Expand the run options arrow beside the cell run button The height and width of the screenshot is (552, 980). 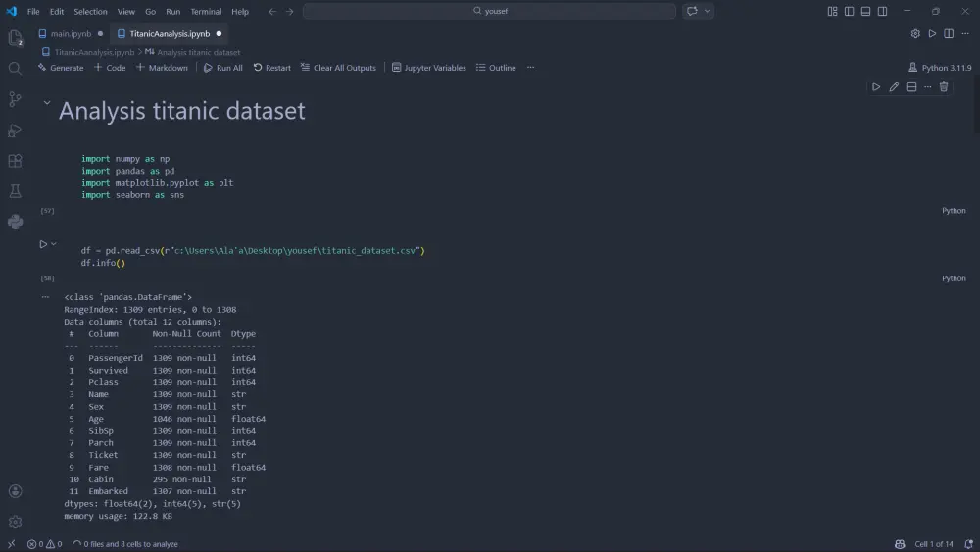click(54, 244)
